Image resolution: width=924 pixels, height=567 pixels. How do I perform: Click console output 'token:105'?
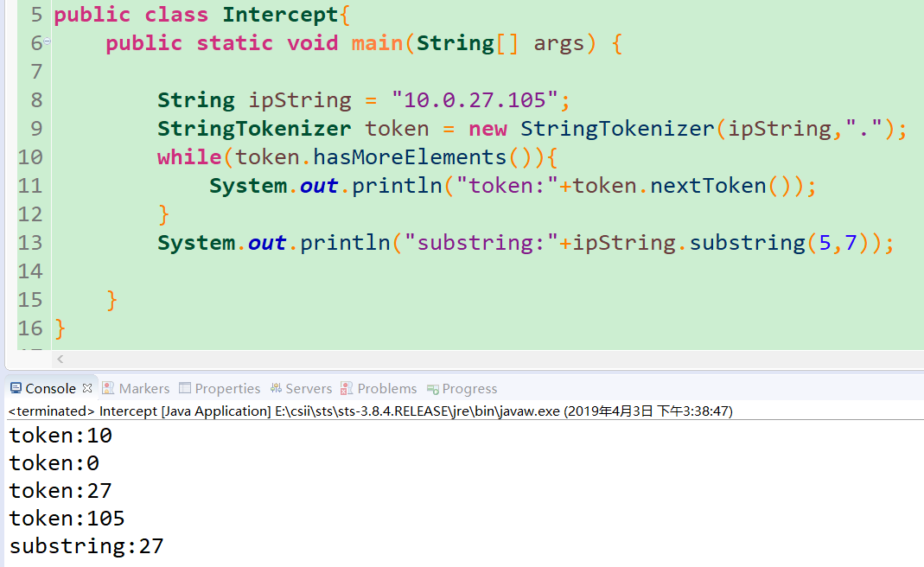click(x=67, y=519)
